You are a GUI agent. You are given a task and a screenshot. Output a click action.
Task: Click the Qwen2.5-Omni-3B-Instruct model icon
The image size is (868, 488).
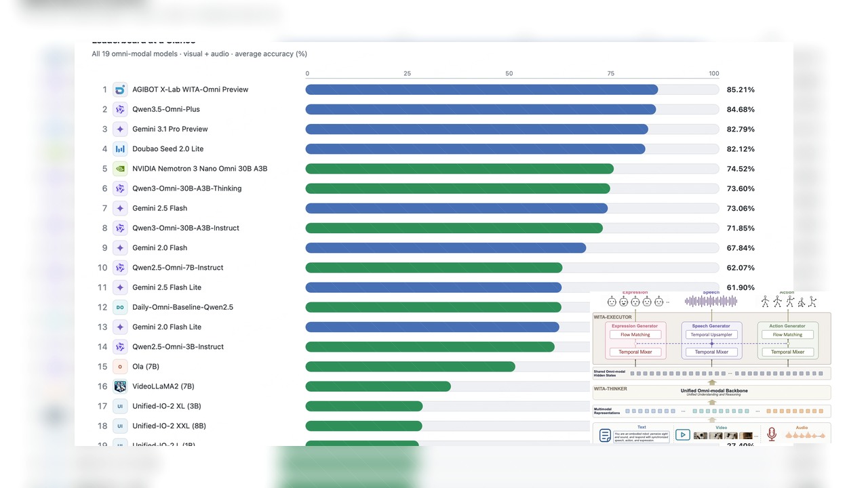pyautogui.click(x=120, y=347)
